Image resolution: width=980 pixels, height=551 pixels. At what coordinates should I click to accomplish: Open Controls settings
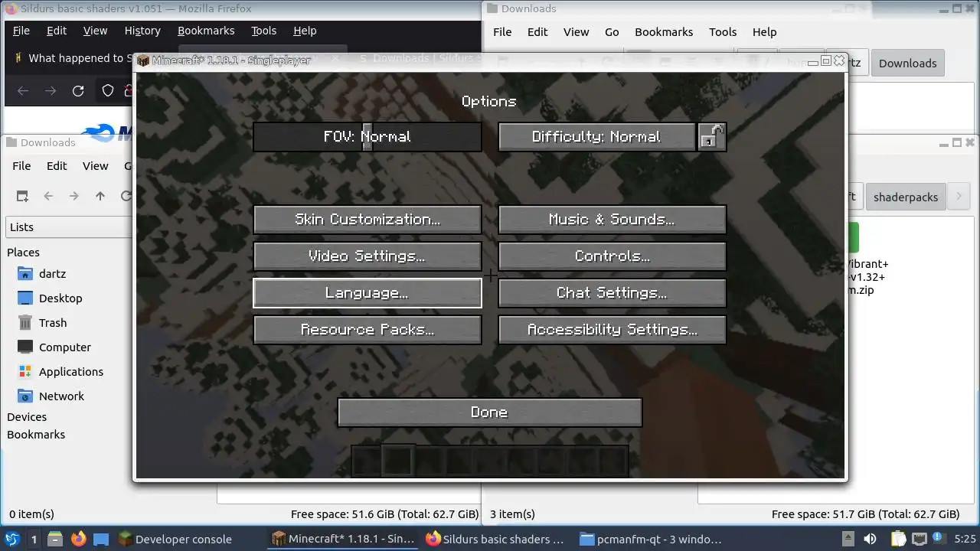tap(612, 256)
